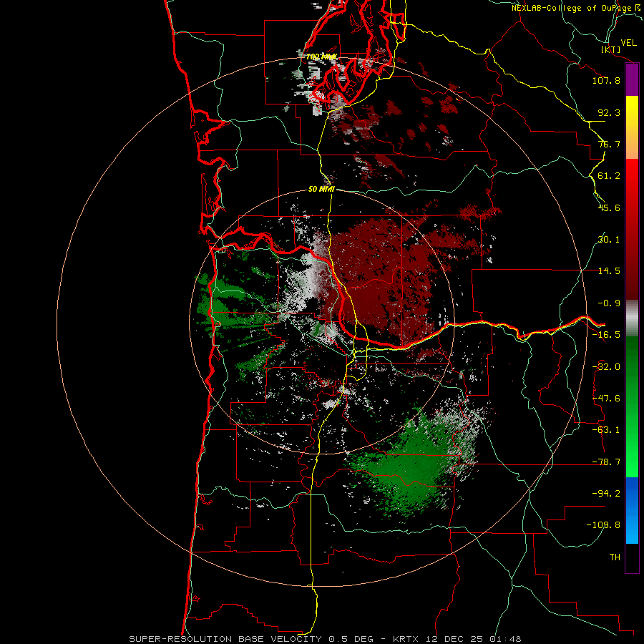Viewport: 644px width, 644px height.
Task: Pick the -32.0 velocity label
Action: click(x=606, y=367)
